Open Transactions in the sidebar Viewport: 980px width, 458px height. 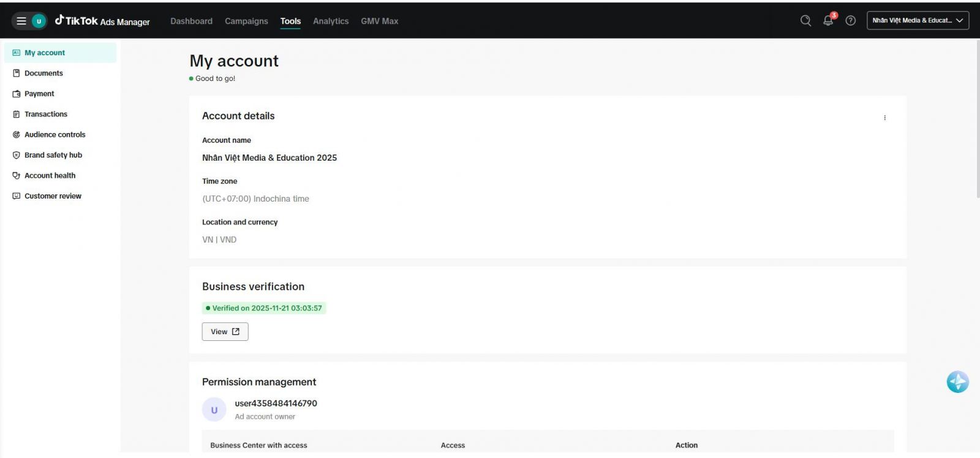pos(60,114)
